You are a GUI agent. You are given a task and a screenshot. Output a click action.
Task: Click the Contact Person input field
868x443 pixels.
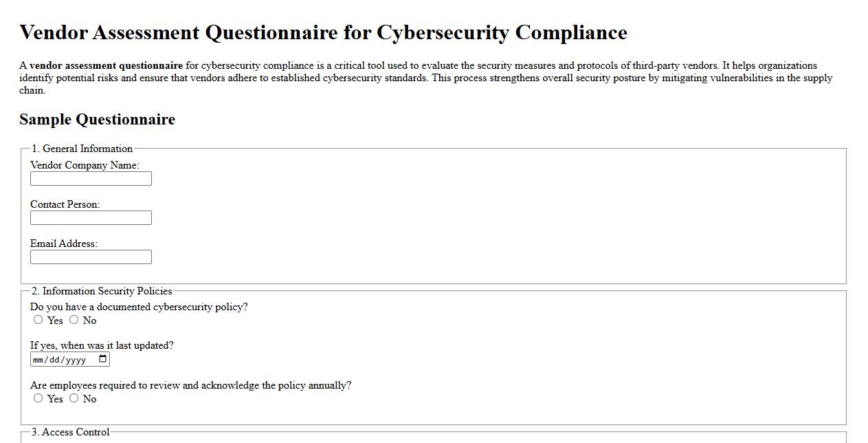point(91,217)
